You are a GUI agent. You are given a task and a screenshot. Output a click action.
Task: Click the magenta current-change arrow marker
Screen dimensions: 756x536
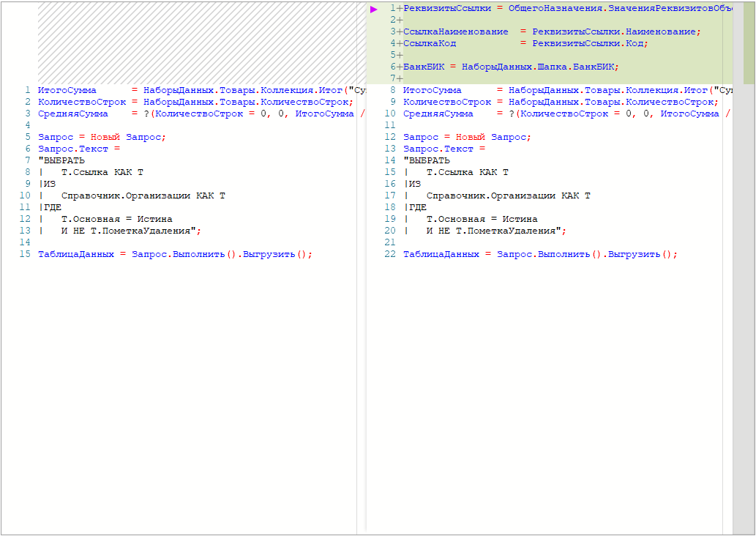(x=374, y=9)
